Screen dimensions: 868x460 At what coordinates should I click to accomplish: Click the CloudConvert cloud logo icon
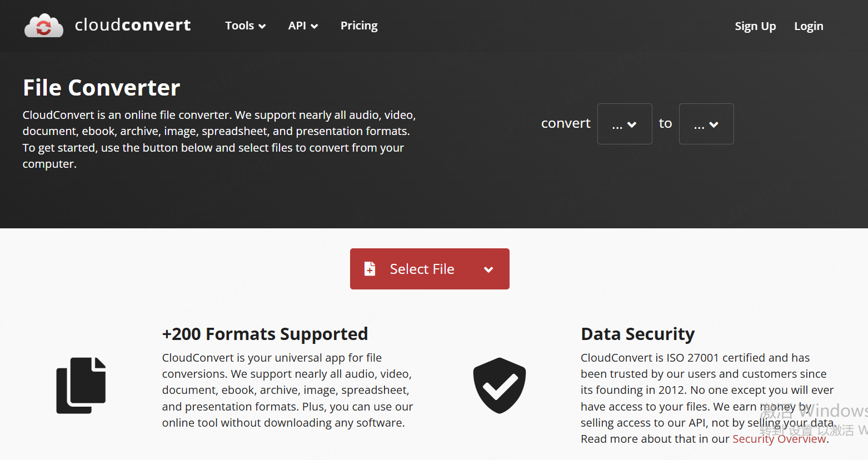(44, 26)
